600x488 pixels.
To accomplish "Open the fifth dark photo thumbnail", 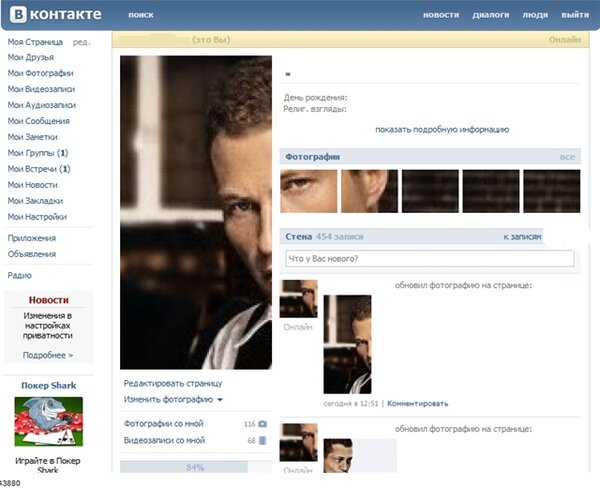I will tap(552, 191).
